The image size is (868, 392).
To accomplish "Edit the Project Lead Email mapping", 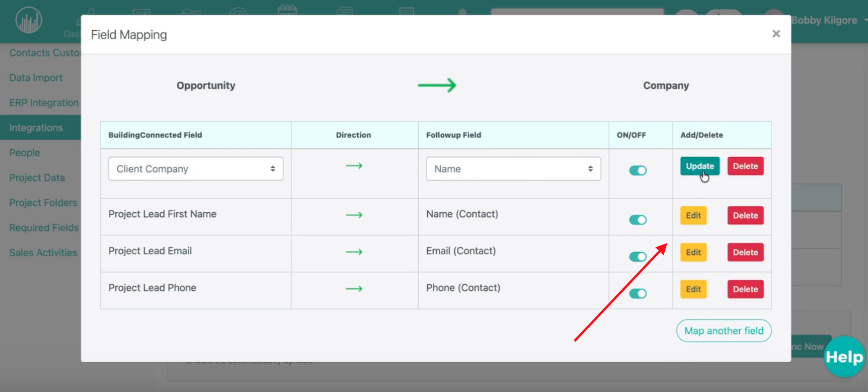I will coord(693,252).
